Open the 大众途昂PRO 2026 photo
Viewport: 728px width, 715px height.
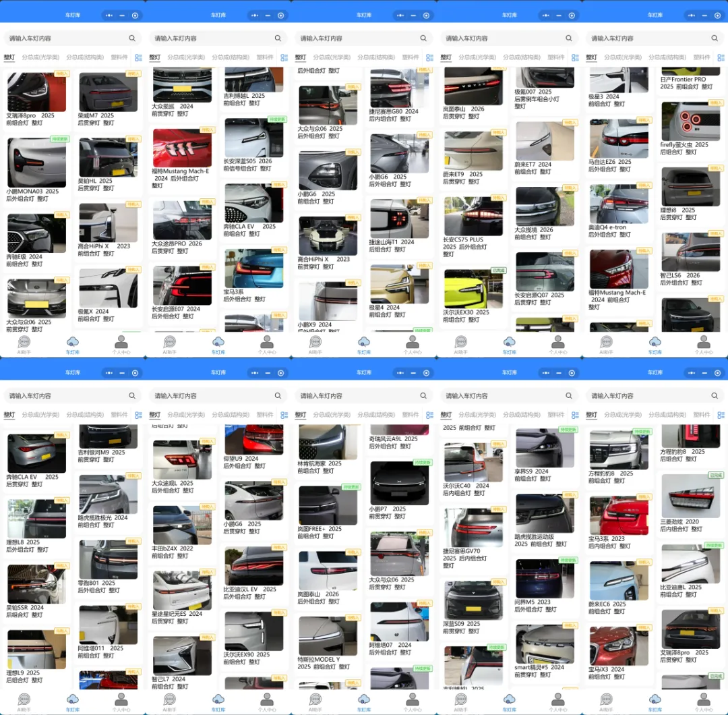pyautogui.click(x=183, y=220)
